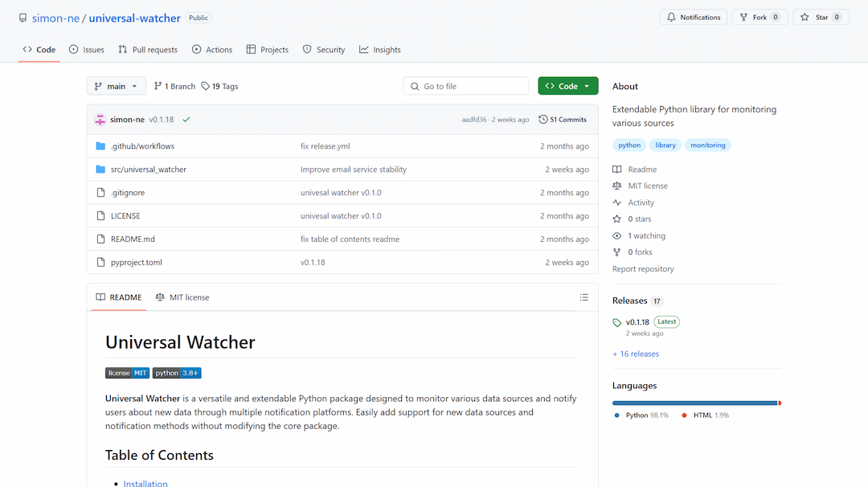Open the Issues tab
This screenshot has height=487, width=868.
86,50
